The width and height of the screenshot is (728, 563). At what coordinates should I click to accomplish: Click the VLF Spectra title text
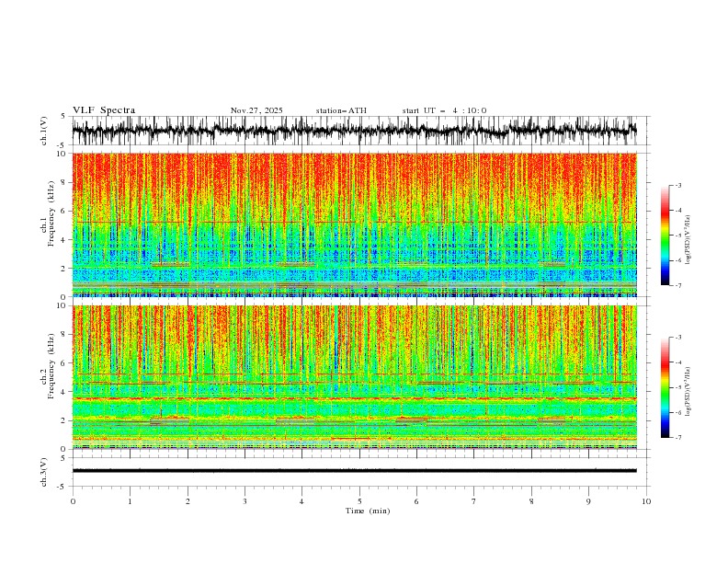[x=104, y=110]
